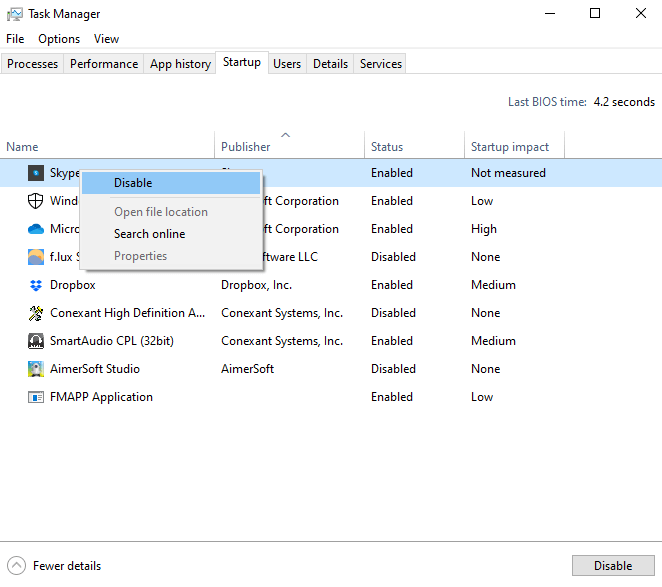Screen dimensions: 662x587
Task: Open the Options menu
Action: [59, 39]
